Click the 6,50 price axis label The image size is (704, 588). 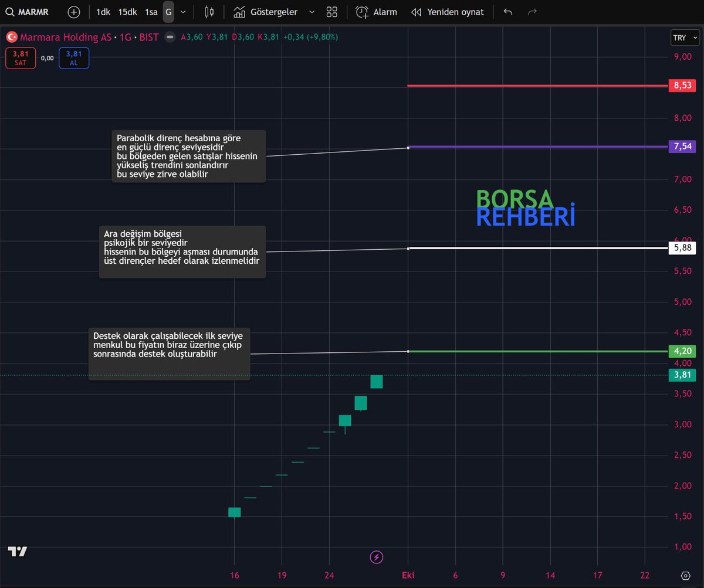(682, 210)
